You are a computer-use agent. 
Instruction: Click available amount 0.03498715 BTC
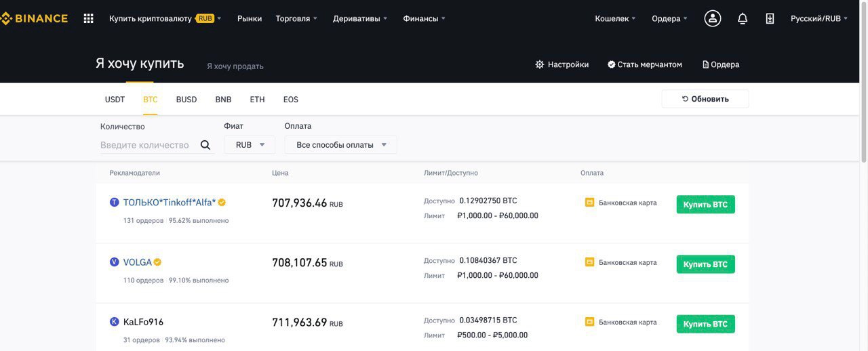[x=488, y=320]
